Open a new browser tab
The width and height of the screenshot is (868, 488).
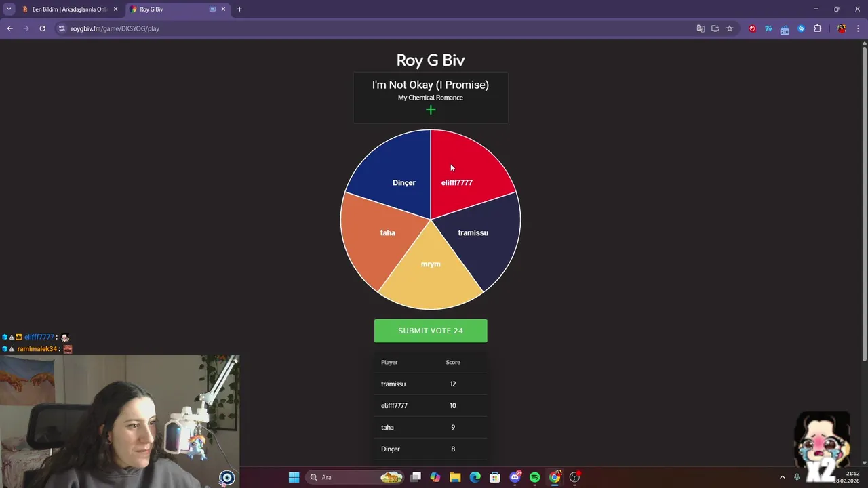[x=239, y=9]
